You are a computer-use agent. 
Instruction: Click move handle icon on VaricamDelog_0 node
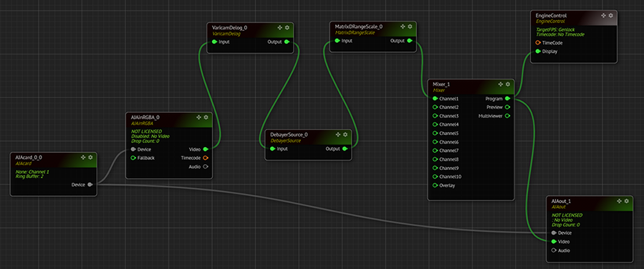[x=279, y=27]
